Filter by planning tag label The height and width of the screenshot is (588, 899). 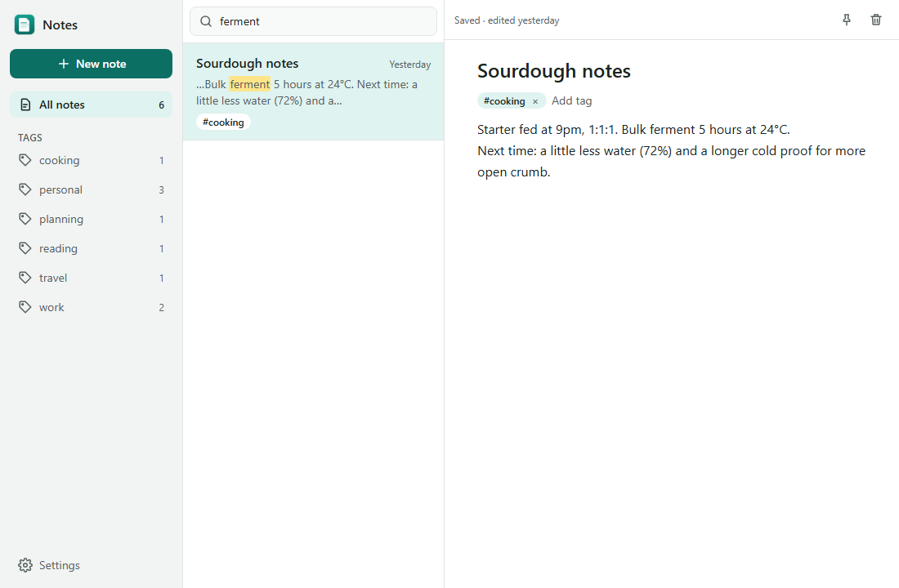60,219
